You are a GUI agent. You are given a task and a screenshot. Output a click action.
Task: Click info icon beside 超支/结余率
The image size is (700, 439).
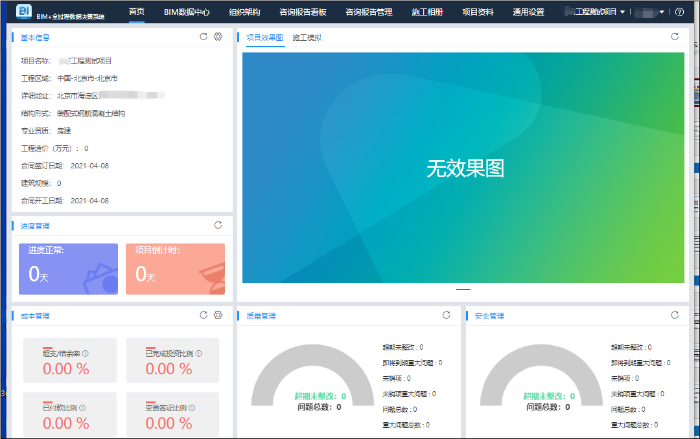(x=86, y=353)
